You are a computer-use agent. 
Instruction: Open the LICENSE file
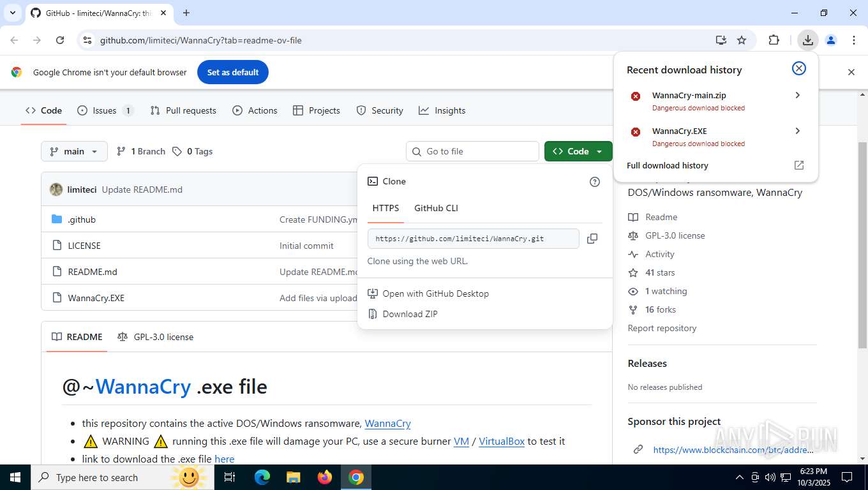pyautogui.click(x=84, y=246)
